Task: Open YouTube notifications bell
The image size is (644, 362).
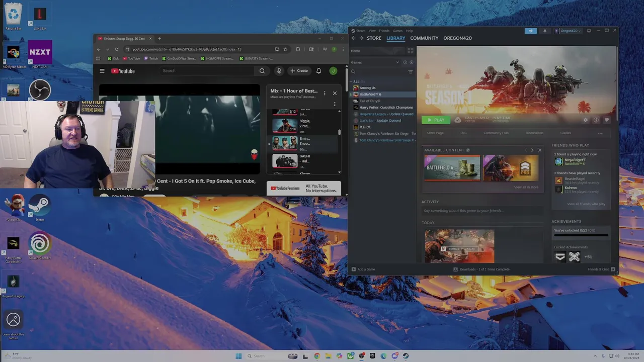Action: [x=318, y=71]
